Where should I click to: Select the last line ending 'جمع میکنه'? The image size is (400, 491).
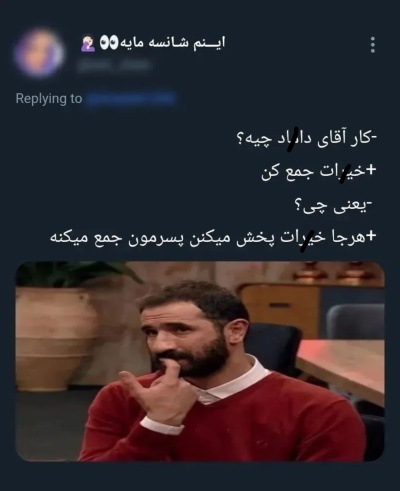[x=213, y=239]
